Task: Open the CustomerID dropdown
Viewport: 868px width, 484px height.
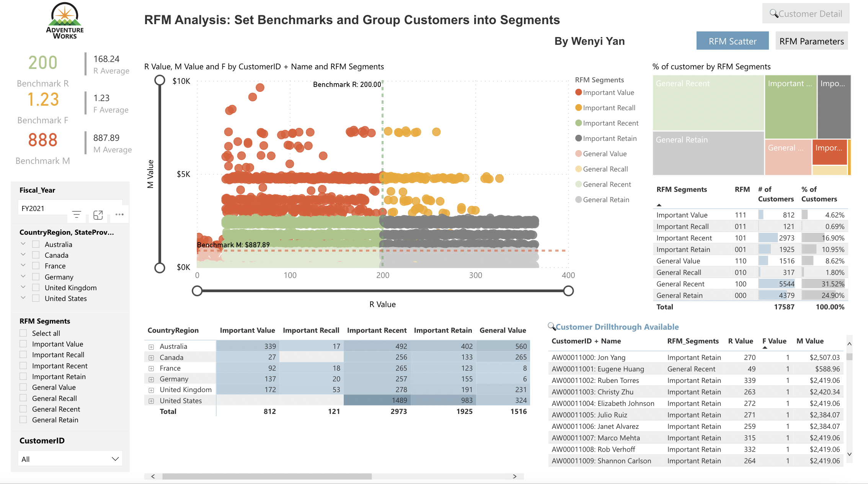Action: (x=115, y=458)
